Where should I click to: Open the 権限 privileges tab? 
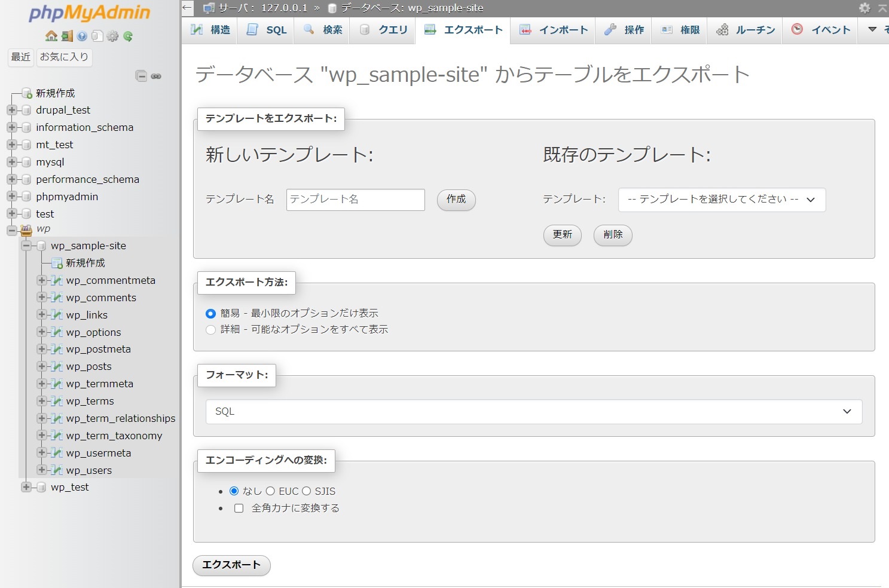(x=680, y=30)
